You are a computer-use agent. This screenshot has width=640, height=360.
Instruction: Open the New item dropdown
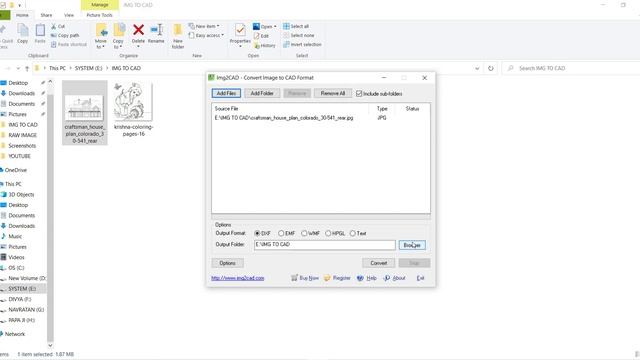tap(204, 26)
